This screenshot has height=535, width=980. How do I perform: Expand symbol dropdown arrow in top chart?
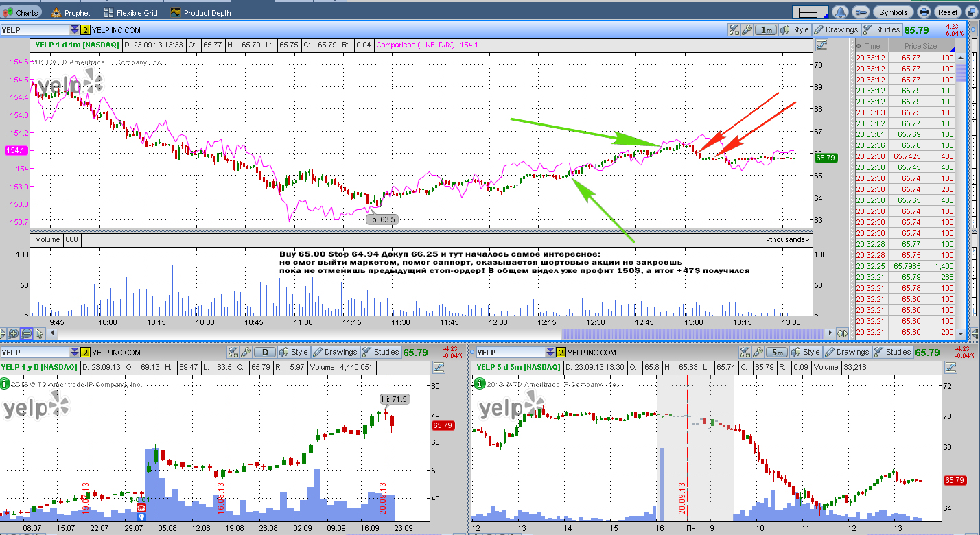point(75,30)
